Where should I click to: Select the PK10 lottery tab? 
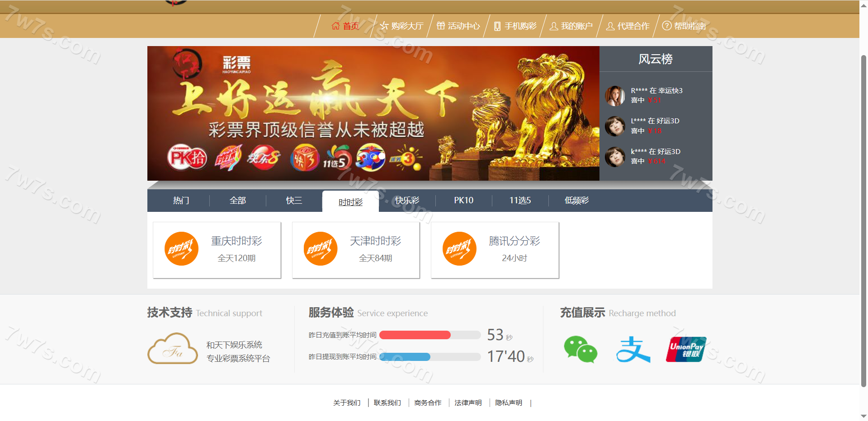click(x=463, y=201)
